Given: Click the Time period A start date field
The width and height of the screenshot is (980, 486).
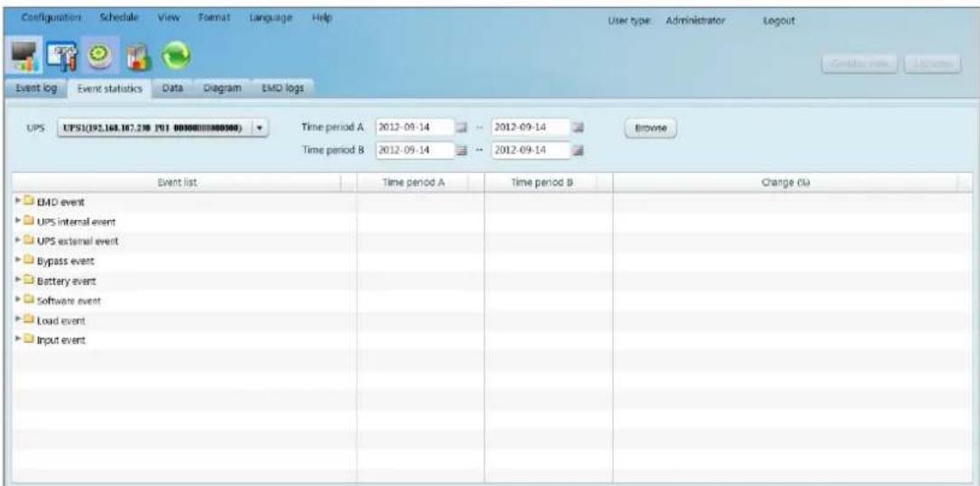Looking at the screenshot, I should click(415, 128).
